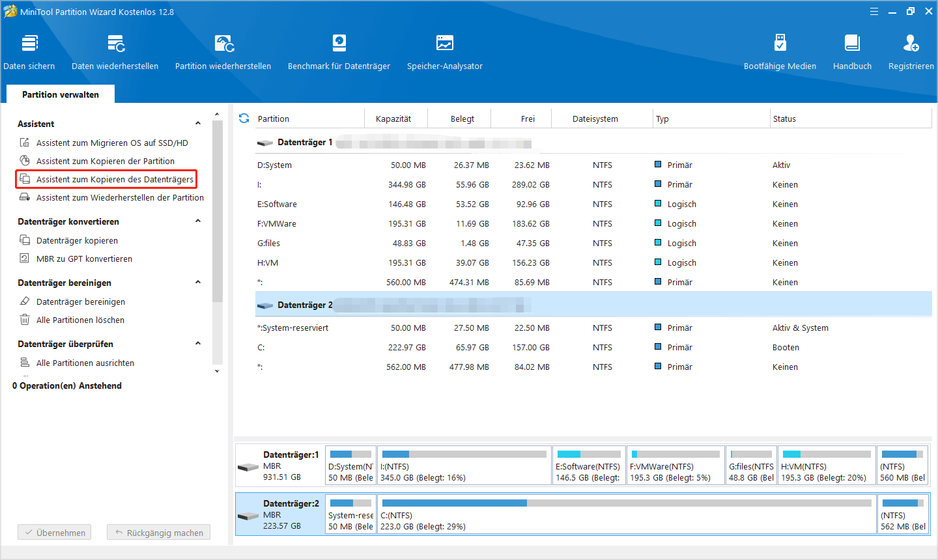Click the MBR zu GPT konvertieren icon
938x560 pixels.
click(25, 259)
